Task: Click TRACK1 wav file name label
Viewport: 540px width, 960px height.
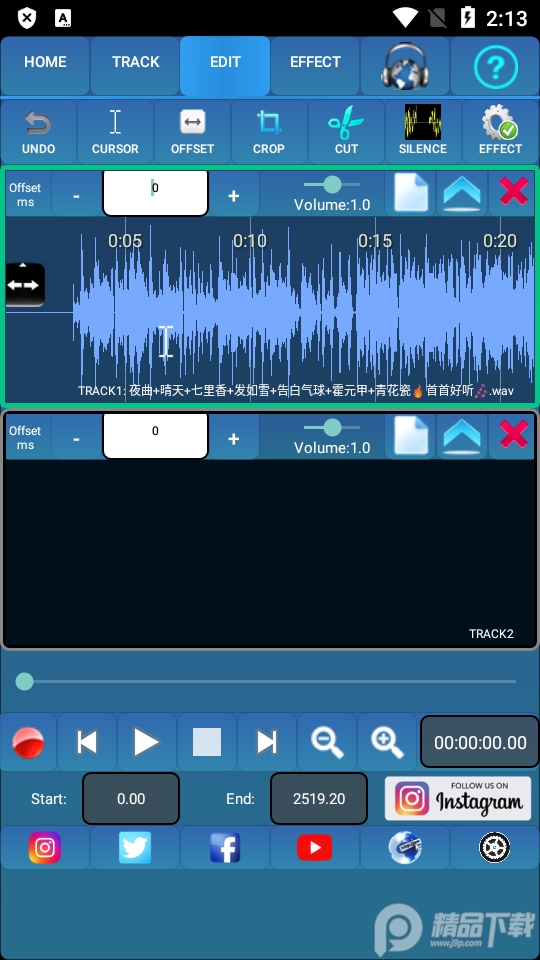Action: point(296,391)
